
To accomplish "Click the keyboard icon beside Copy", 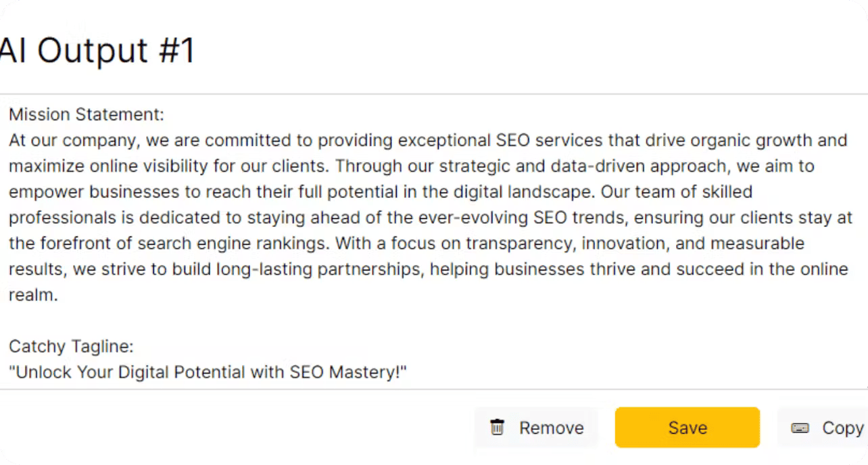I will point(800,428).
